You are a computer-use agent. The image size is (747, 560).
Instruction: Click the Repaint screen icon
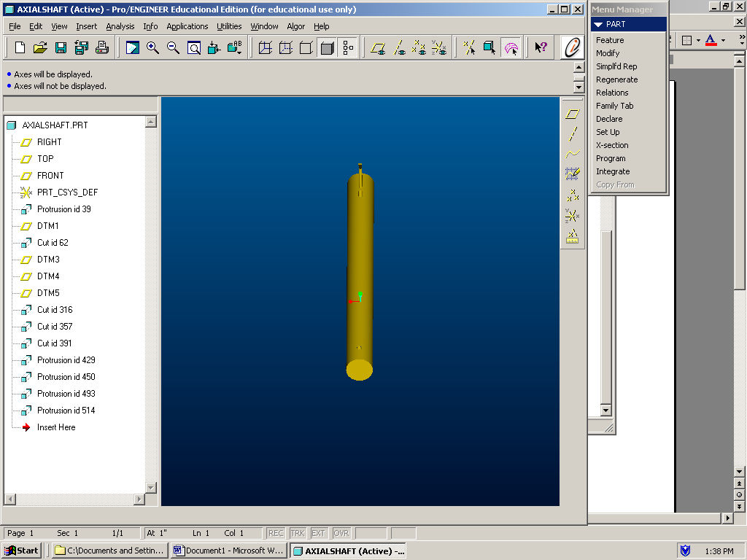(132, 48)
